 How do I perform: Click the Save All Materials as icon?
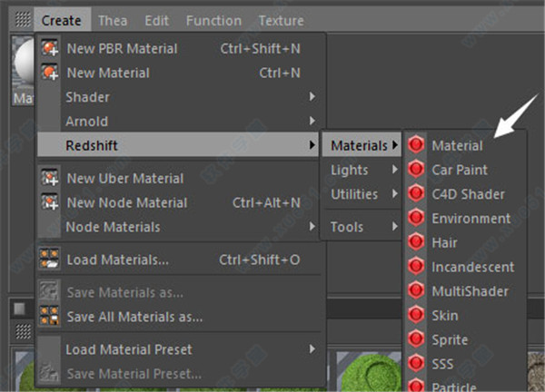coord(50,317)
